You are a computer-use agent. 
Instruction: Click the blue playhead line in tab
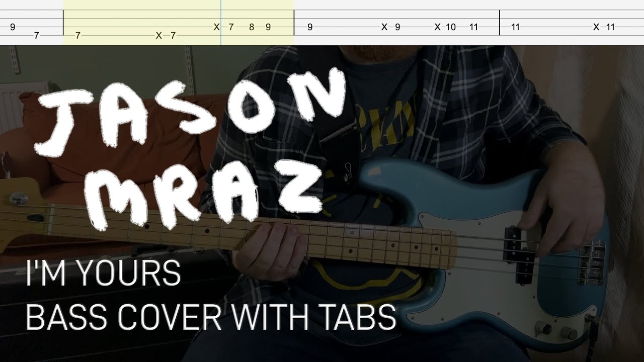[x=221, y=23]
